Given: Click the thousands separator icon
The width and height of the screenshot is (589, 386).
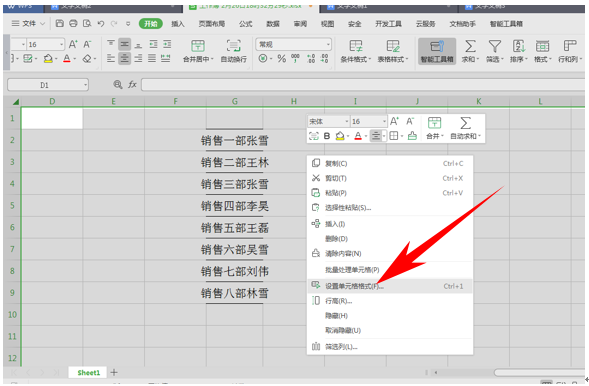Looking at the screenshot, I should click(295, 58).
